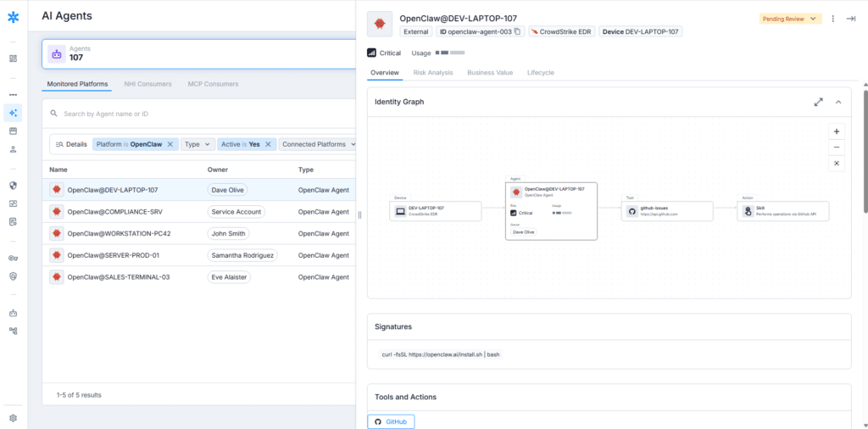Collapse the detail panel with arrow icon
Viewport: 868px width, 429px height.
pos(851,19)
